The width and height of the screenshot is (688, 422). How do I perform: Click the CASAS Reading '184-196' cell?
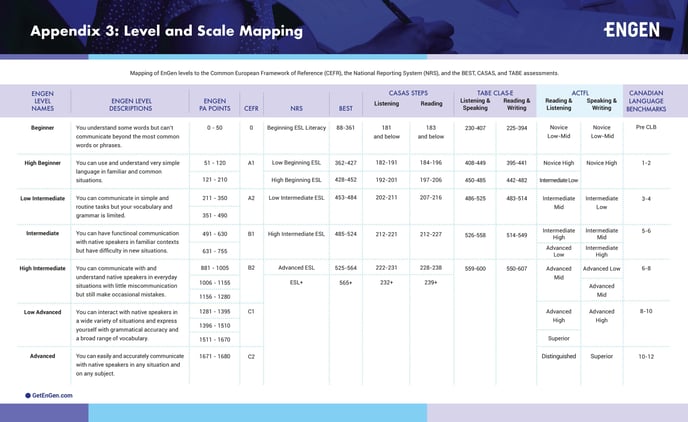430,162
